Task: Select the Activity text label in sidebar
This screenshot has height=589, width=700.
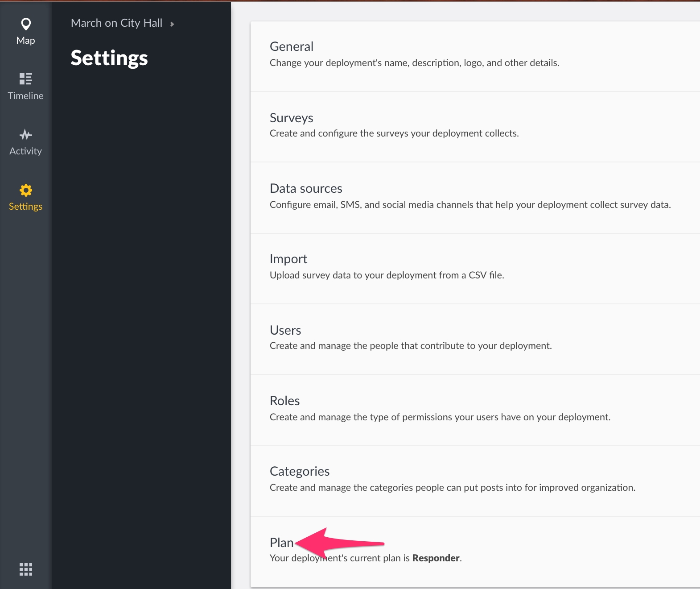Action: [26, 151]
